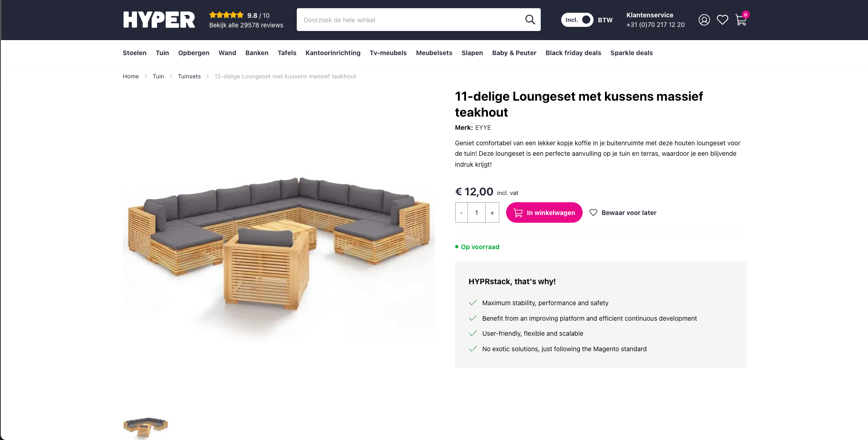
Task: Go to Home breadcrumb link
Action: pos(131,77)
